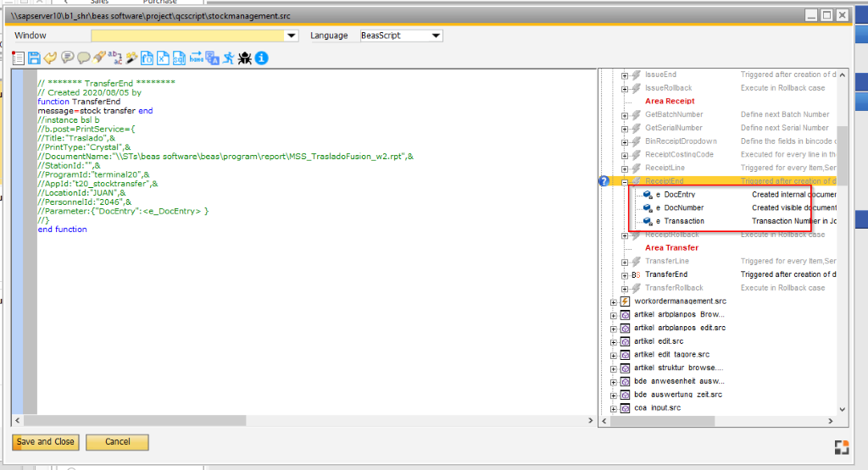Click the blue info circle icon

(261, 58)
